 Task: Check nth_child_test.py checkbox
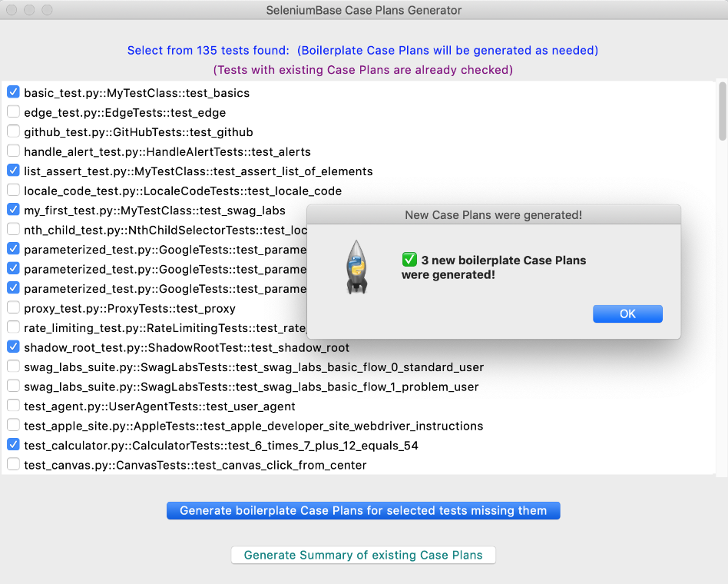coord(14,230)
